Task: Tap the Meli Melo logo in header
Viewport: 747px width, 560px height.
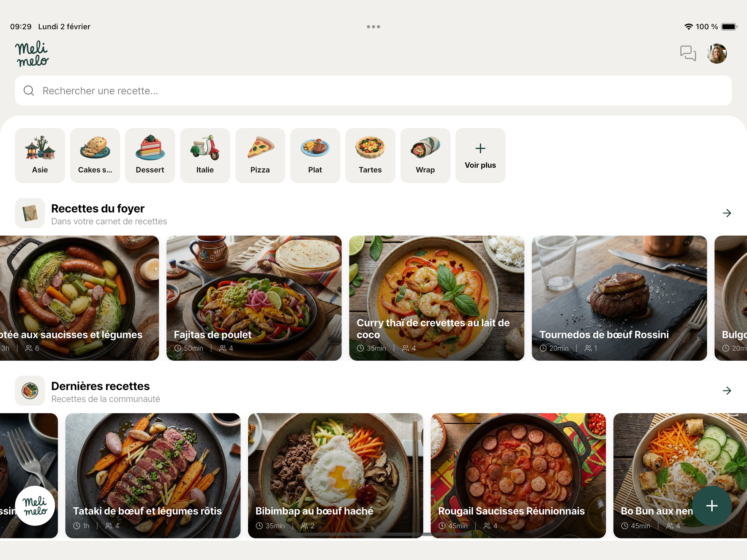Action: (32, 54)
